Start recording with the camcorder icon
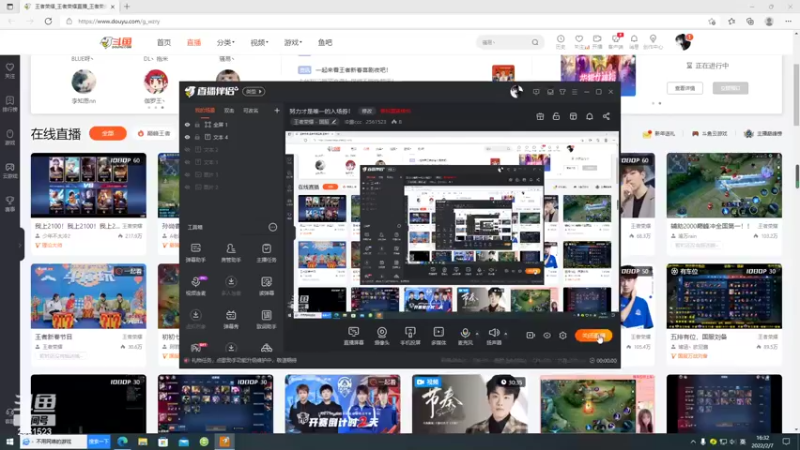This screenshot has height=450, width=800. click(530, 335)
